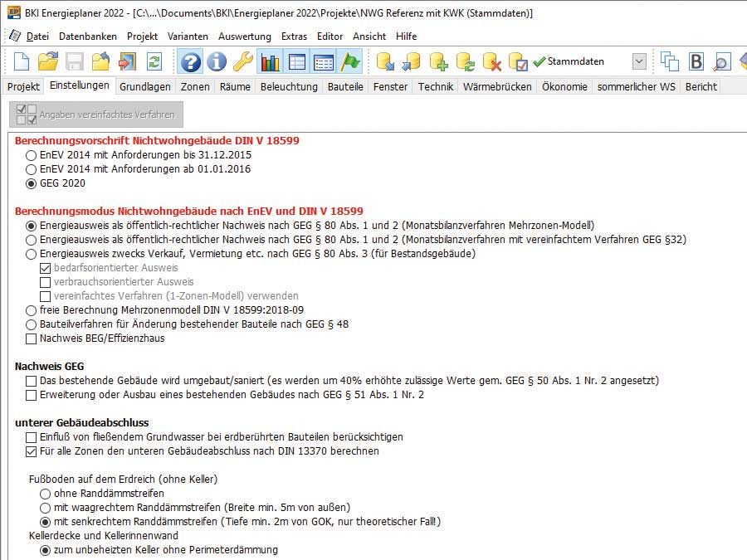This screenshot has width=747, height=560.
Task: Delete variant with database red X icon
Action: (491, 62)
